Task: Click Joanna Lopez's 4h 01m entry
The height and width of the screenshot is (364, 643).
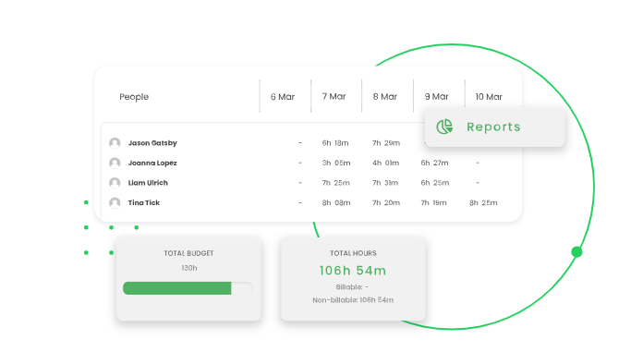Action: point(386,164)
